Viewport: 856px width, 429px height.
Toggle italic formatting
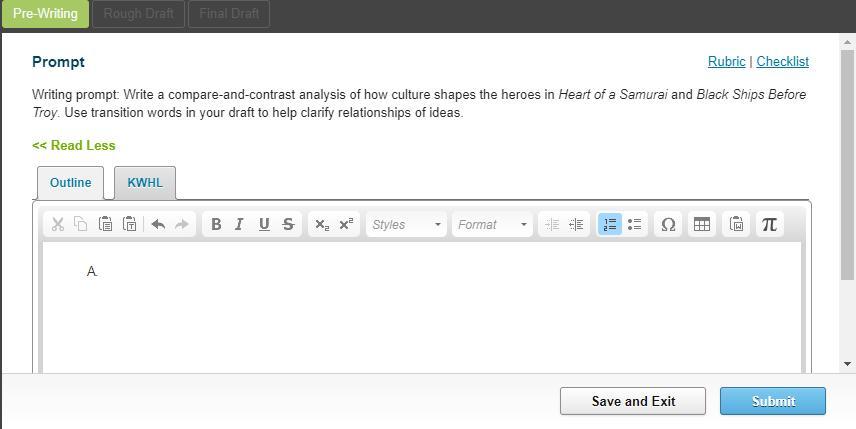240,225
